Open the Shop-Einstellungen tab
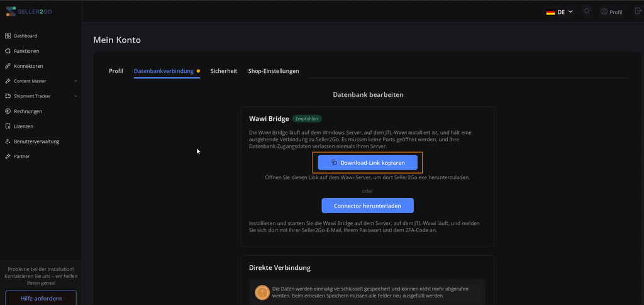Screen dimensions: 644x305 click(x=274, y=71)
